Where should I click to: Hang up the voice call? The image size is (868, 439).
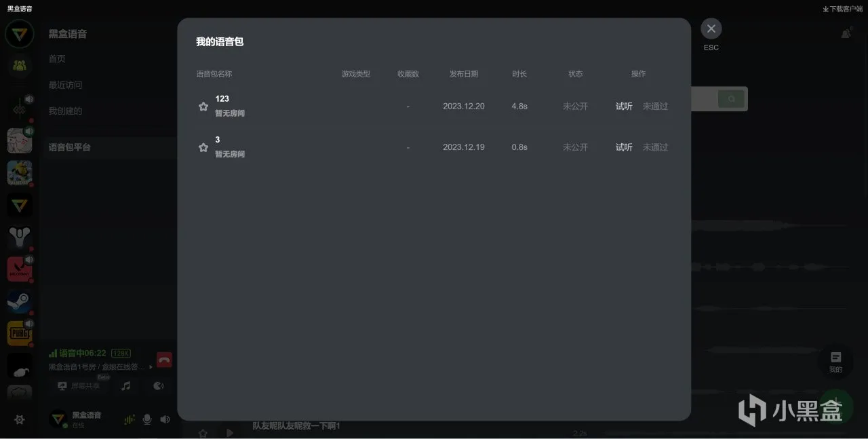164,360
